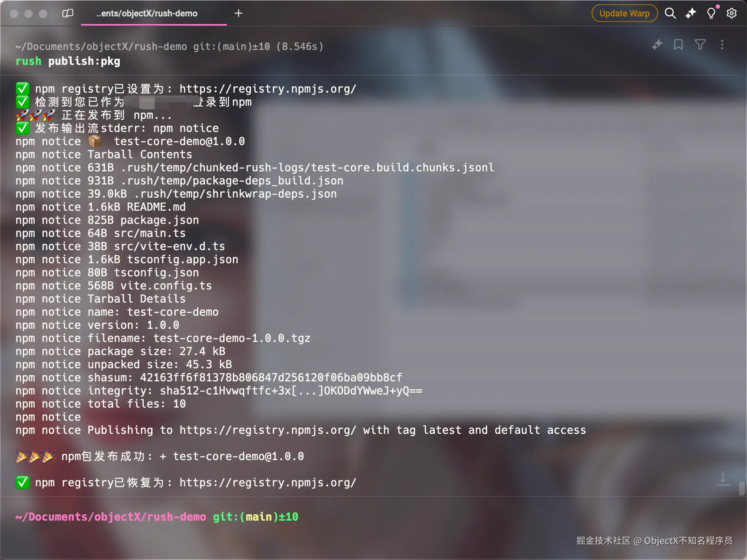Open block's three-dot more menu
The image size is (747, 560).
(722, 45)
